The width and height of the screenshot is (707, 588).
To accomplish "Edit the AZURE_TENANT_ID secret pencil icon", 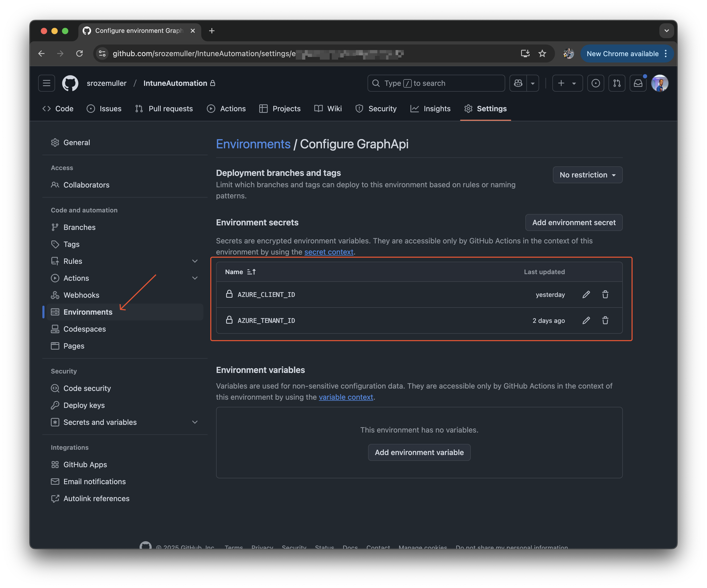I will pyautogui.click(x=586, y=320).
